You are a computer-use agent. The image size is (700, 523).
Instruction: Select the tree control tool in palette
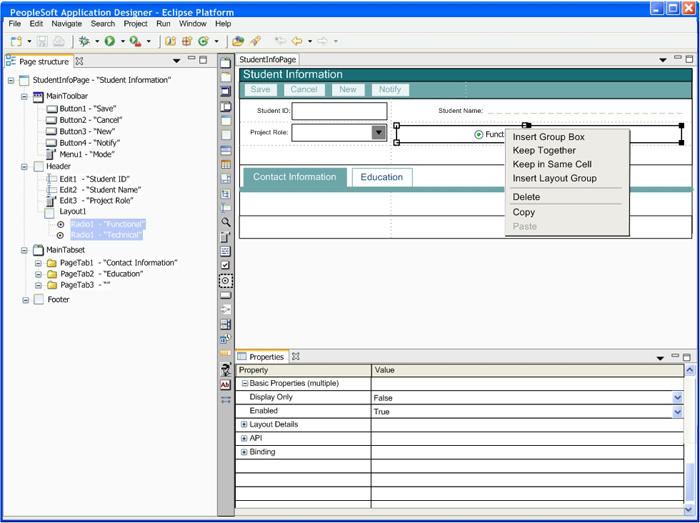coord(226,194)
